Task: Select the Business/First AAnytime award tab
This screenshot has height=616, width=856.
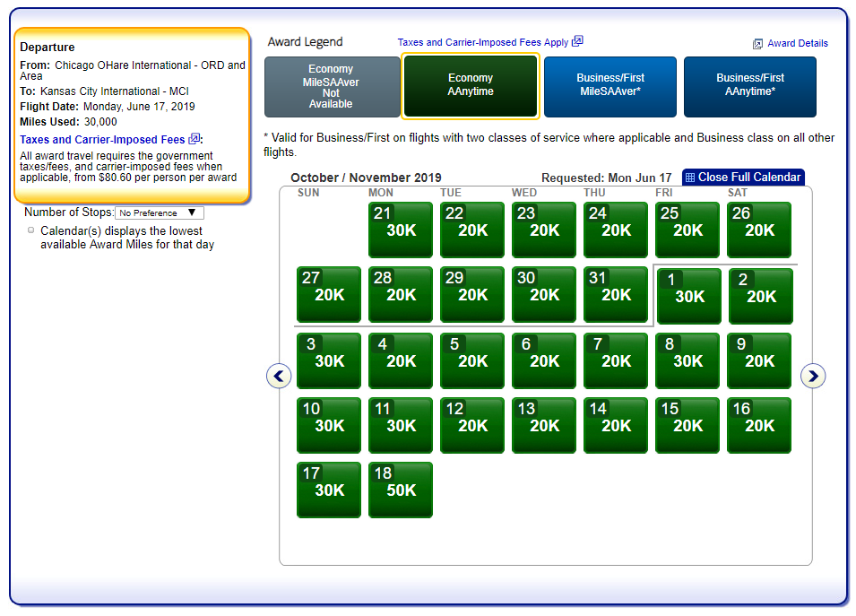Action: point(750,86)
